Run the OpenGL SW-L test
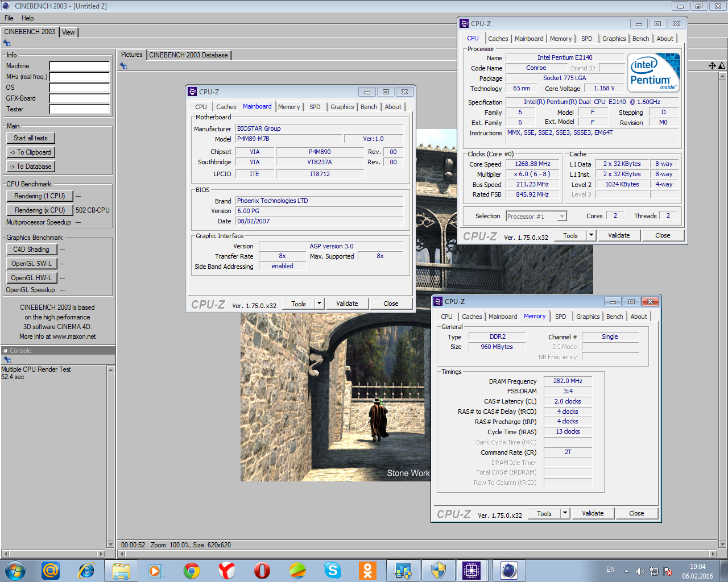 point(31,264)
